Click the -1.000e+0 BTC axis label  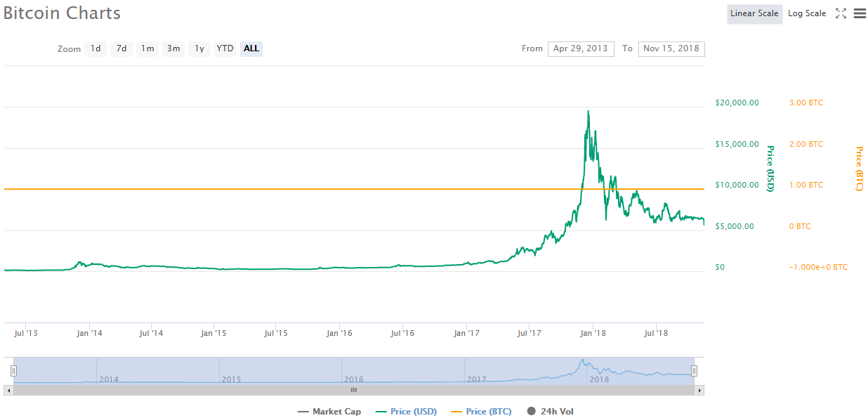(818, 267)
